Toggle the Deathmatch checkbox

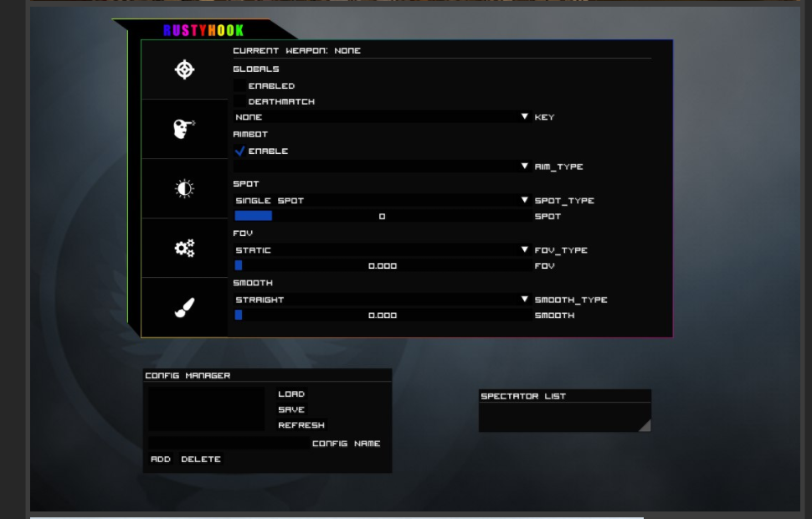(x=239, y=101)
